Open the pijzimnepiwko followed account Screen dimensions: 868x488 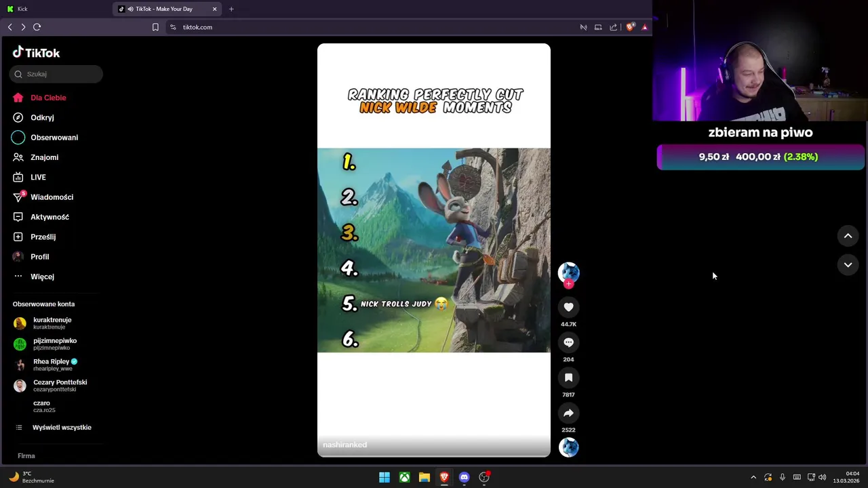(54, 344)
